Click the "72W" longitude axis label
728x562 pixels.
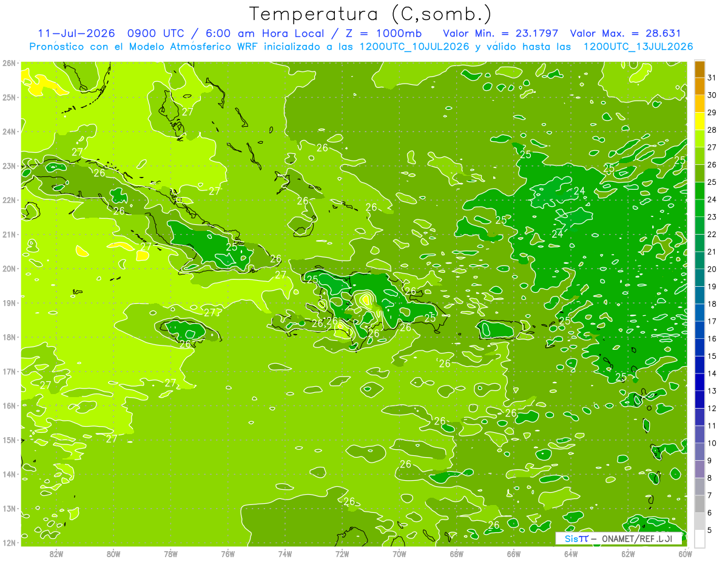pos(342,554)
